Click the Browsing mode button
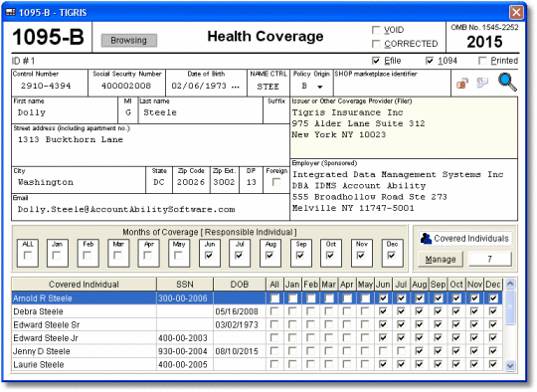This screenshot has width=537, height=392. click(x=128, y=41)
